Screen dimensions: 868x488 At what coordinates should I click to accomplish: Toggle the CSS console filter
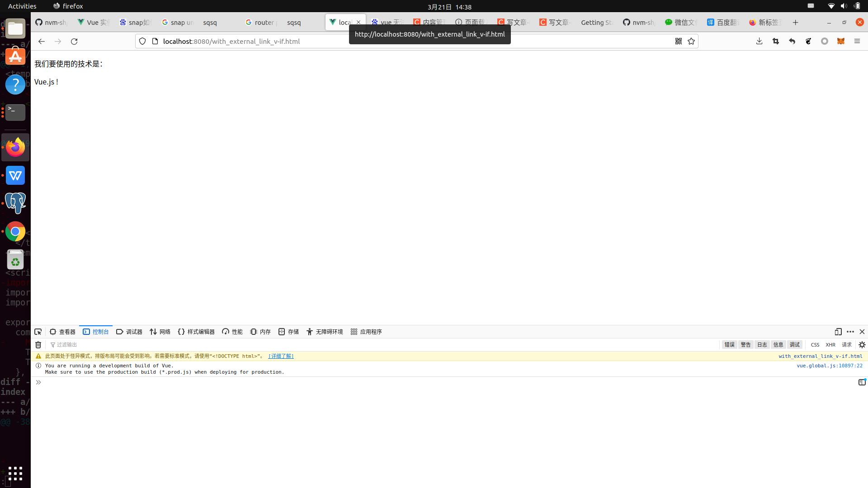pyautogui.click(x=815, y=345)
